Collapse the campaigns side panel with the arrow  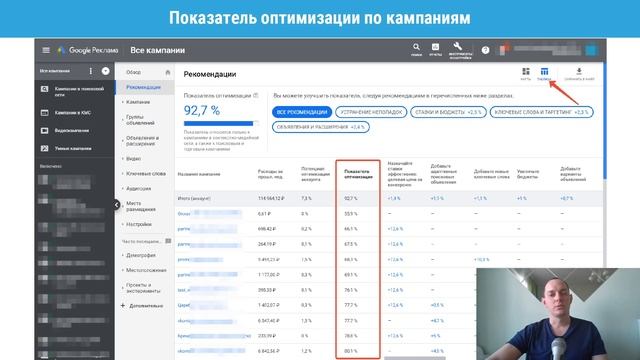[116, 205]
